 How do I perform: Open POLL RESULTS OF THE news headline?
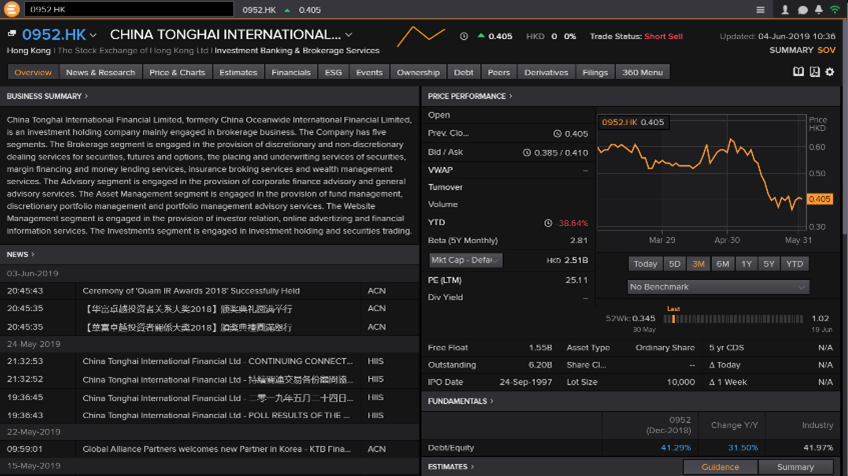(x=216, y=415)
